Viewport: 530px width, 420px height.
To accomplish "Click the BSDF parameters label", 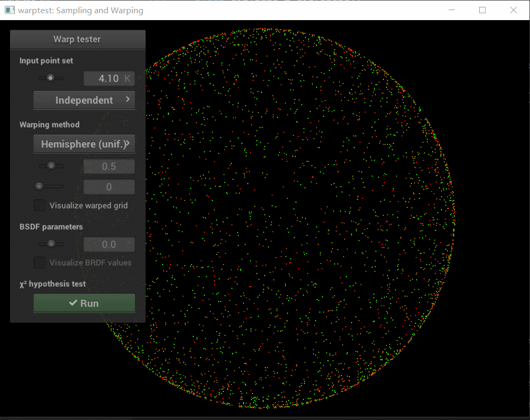I will 51,226.
